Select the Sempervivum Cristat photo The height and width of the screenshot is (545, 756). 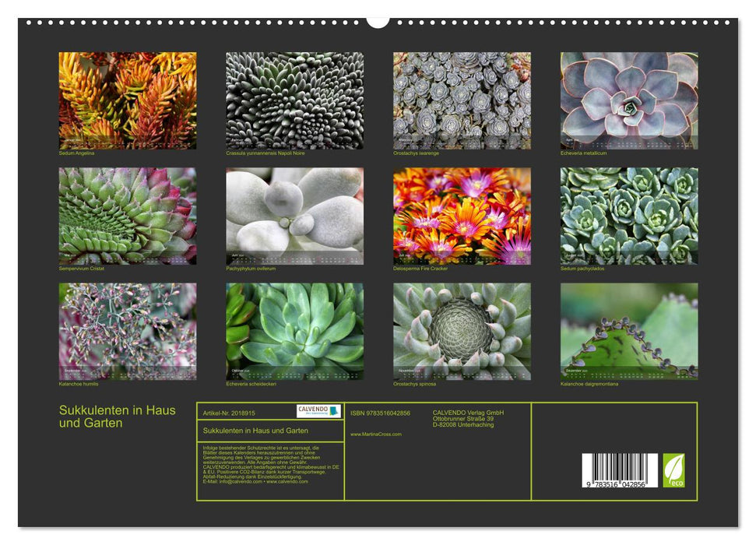point(128,216)
